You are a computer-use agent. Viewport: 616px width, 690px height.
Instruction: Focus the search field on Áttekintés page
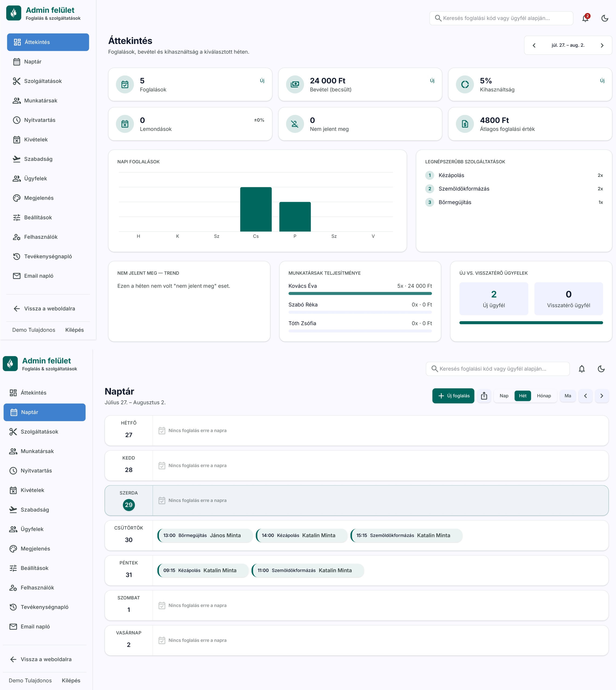[x=501, y=18]
